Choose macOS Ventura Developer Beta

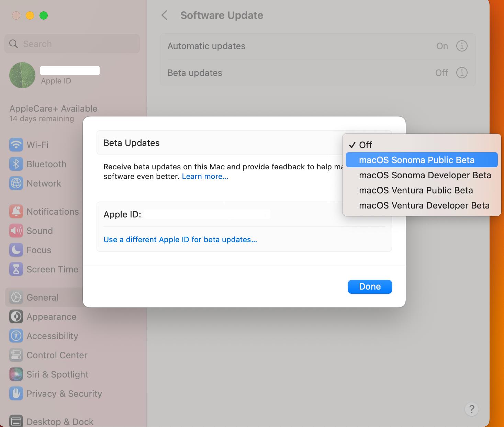pyautogui.click(x=422, y=205)
